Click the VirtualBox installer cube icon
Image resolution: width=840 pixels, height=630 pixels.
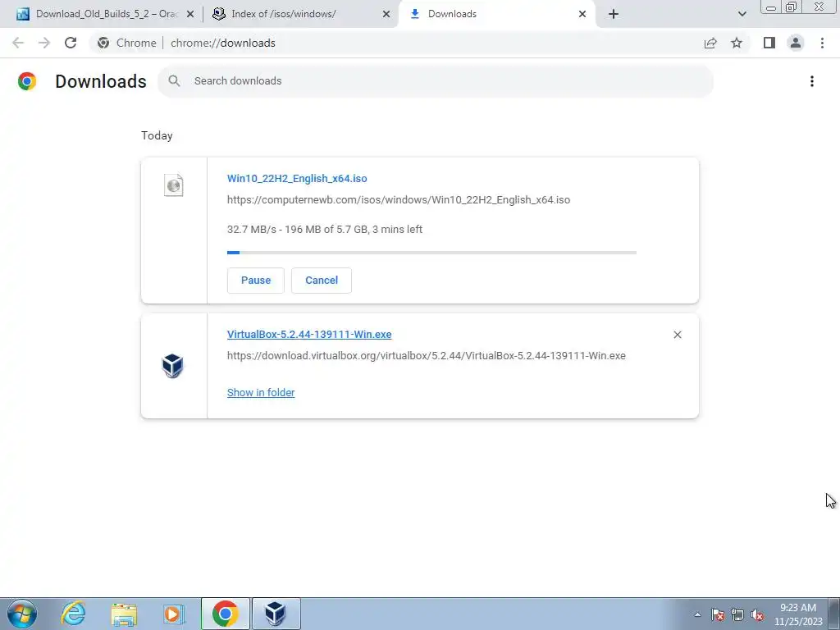(x=172, y=366)
